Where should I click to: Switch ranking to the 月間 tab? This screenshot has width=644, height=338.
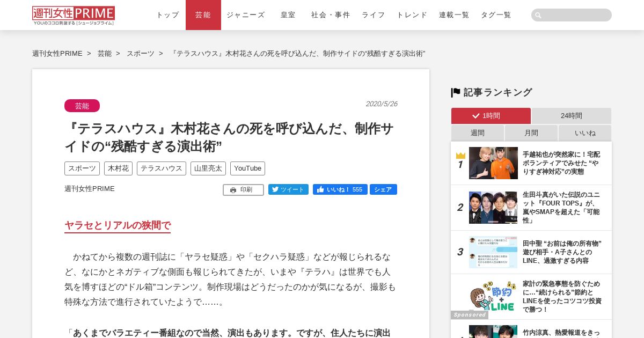[531, 133]
